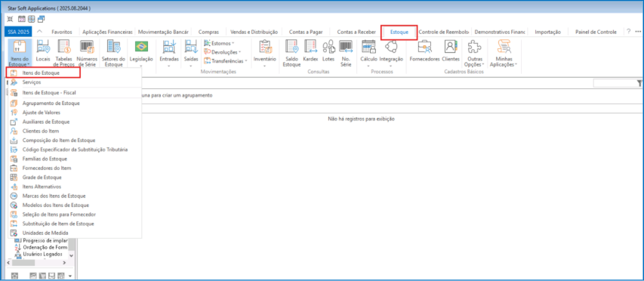Open the No. Série consultation
Viewport: 644px width, 281px height.
pyautogui.click(x=347, y=52)
